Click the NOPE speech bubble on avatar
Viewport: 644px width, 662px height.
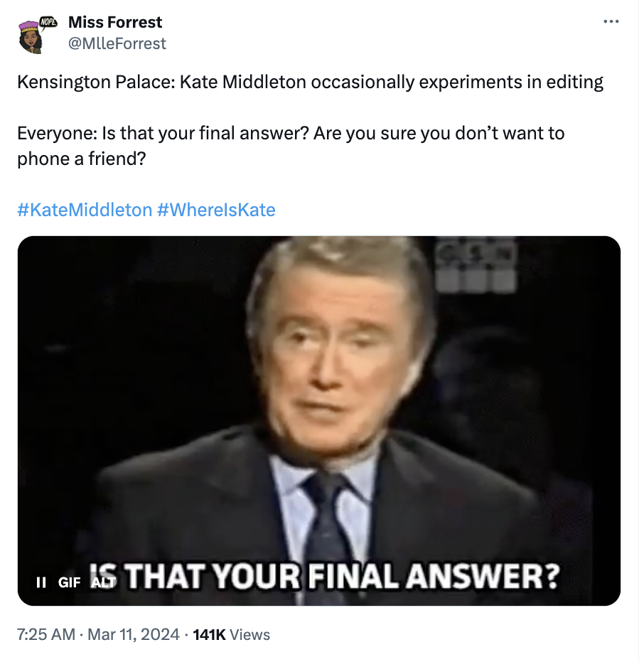point(48,22)
